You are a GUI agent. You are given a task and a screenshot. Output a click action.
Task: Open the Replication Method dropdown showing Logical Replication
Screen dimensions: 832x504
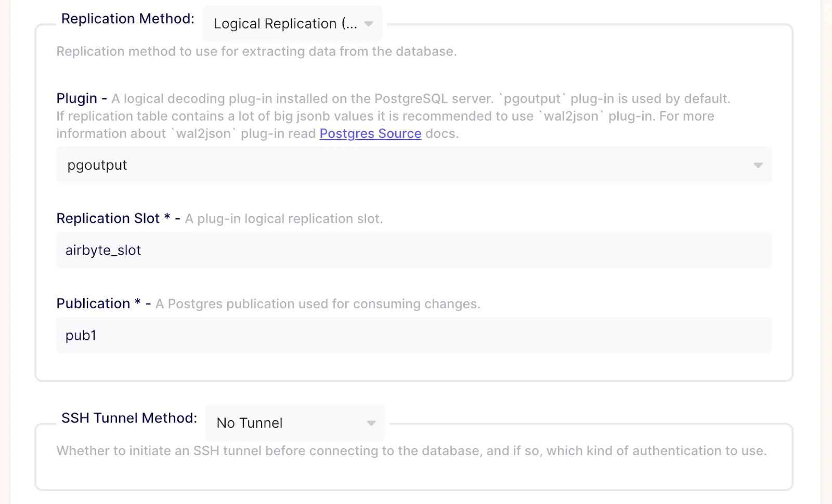click(x=292, y=23)
